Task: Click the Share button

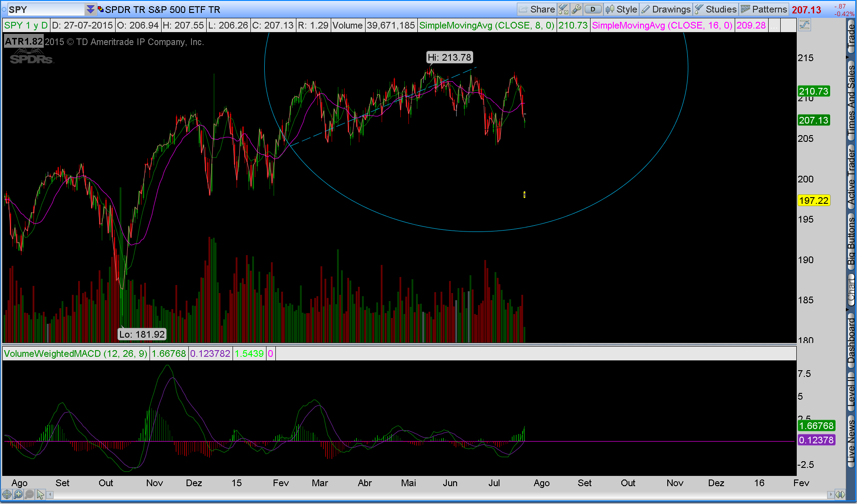Action: (537, 9)
